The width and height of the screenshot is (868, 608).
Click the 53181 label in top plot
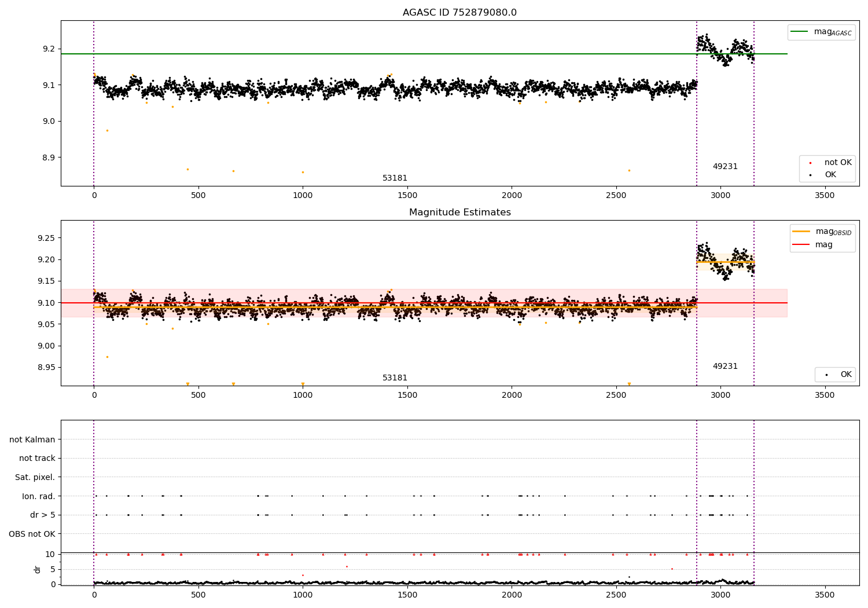tap(395, 178)
